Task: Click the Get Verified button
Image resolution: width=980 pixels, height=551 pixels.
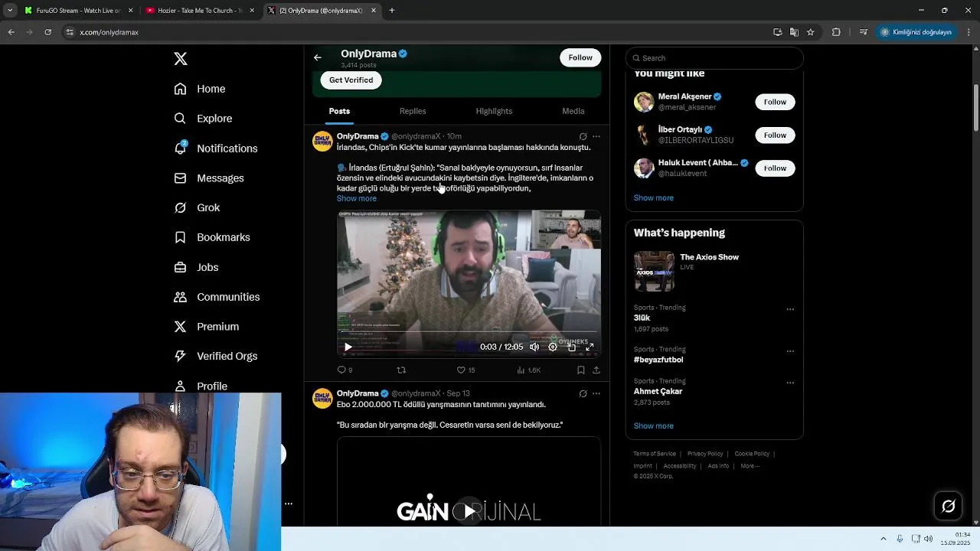Action: pyautogui.click(x=351, y=80)
